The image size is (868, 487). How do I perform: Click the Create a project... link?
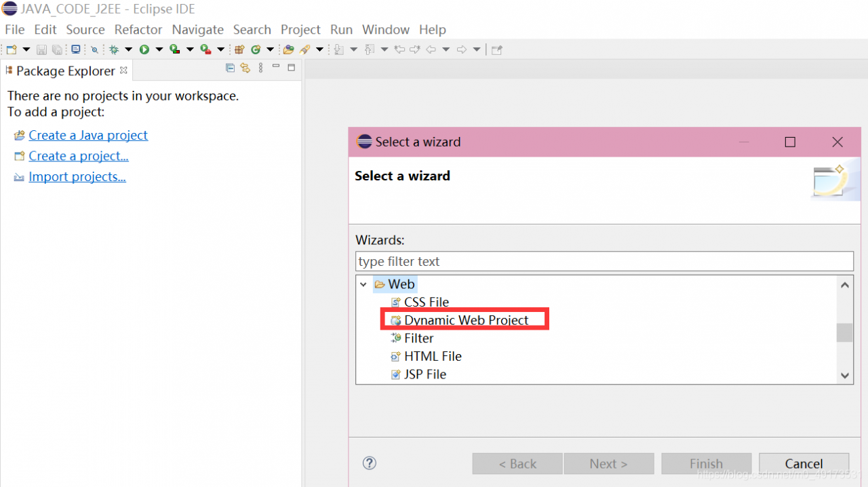click(x=79, y=156)
